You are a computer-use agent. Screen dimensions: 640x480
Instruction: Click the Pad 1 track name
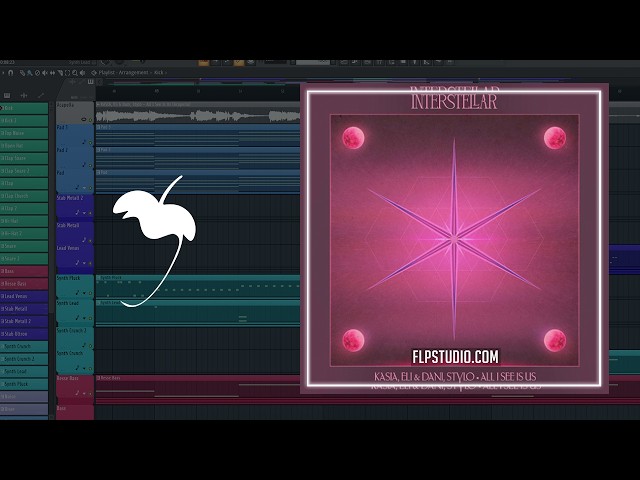62,127
